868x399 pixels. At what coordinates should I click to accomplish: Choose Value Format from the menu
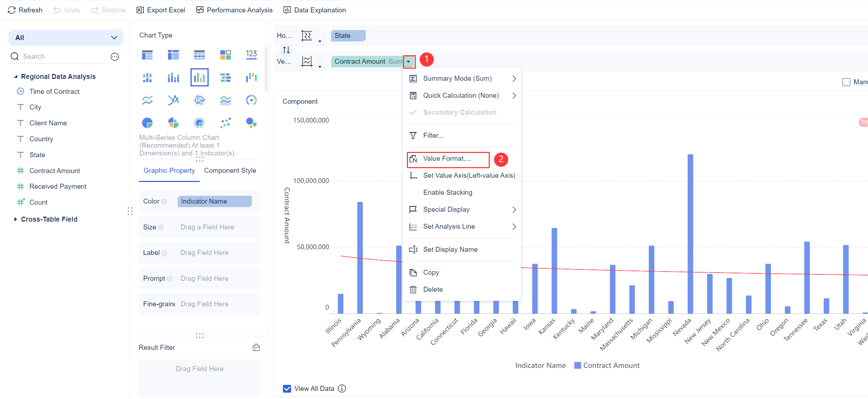point(448,159)
